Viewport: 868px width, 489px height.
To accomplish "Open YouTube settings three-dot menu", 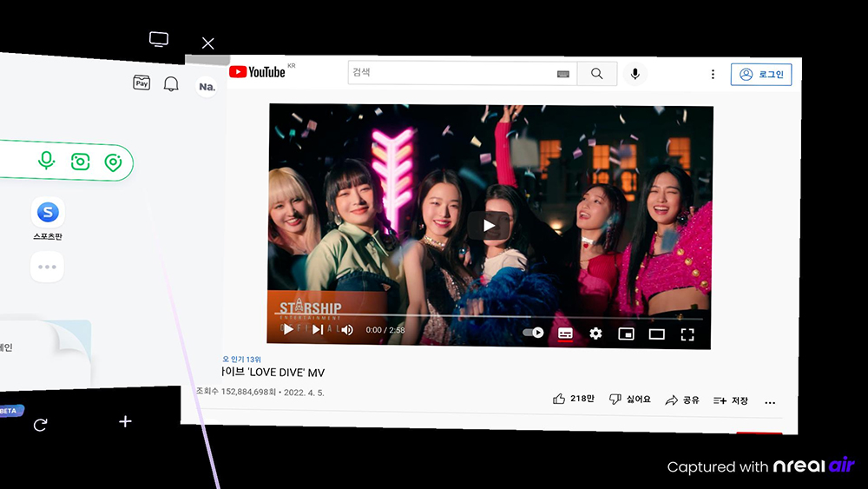I will point(713,74).
